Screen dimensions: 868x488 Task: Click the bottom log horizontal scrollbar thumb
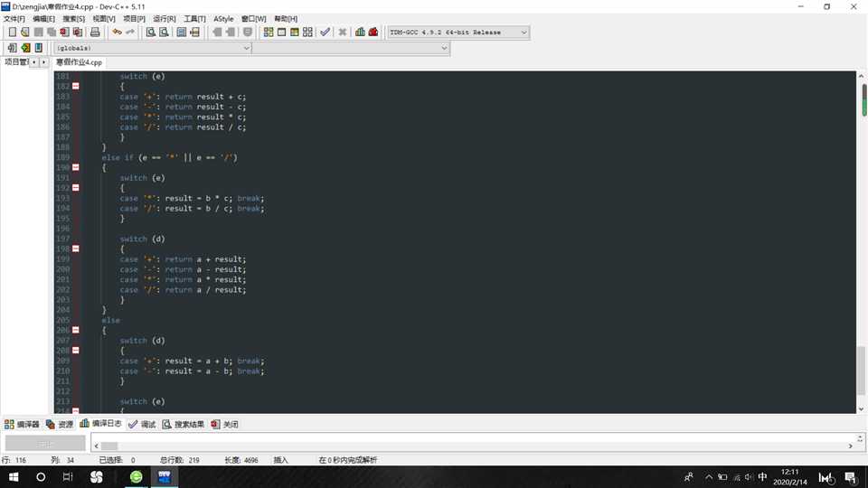coord(109,446)
